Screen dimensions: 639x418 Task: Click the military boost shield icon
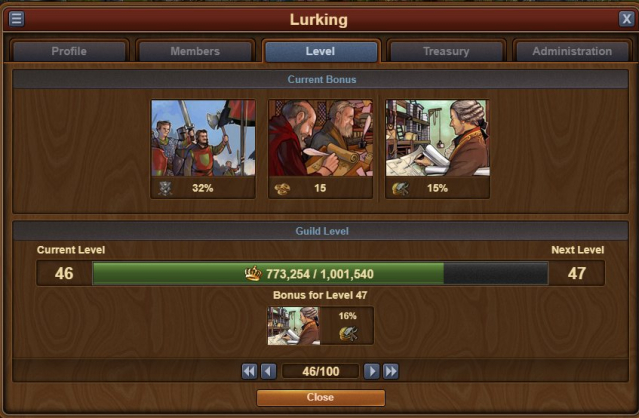point(165,188)
